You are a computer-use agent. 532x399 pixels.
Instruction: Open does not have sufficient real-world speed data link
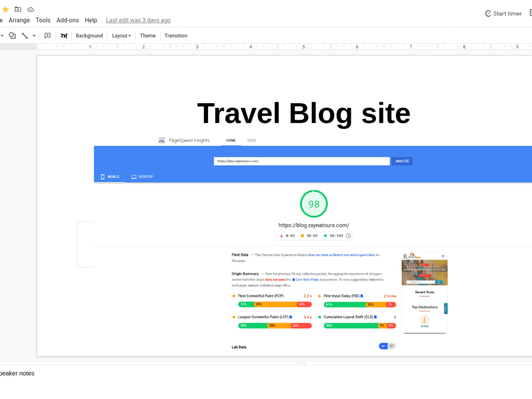click(342, 255)
